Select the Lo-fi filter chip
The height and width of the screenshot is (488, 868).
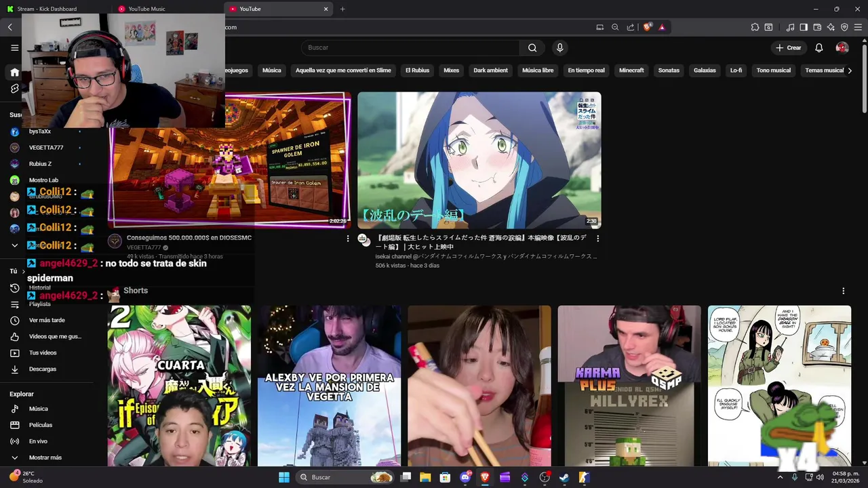click(x=736, y=70)
